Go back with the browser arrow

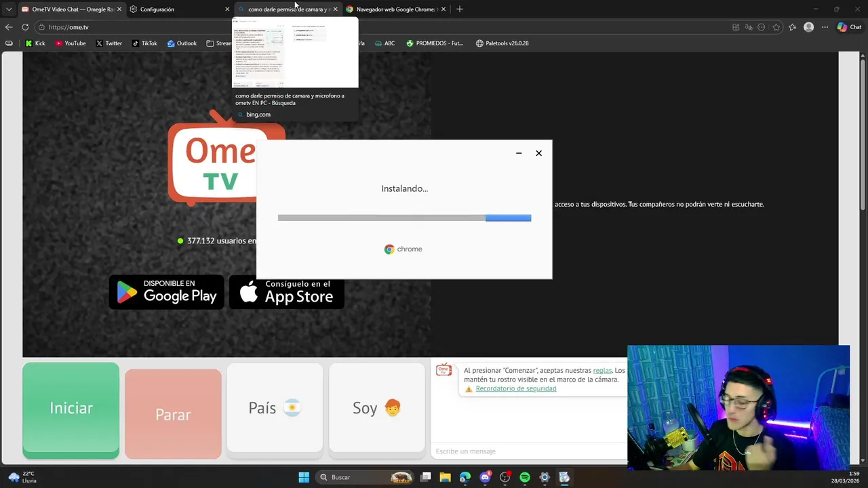(x=9, y=27)
